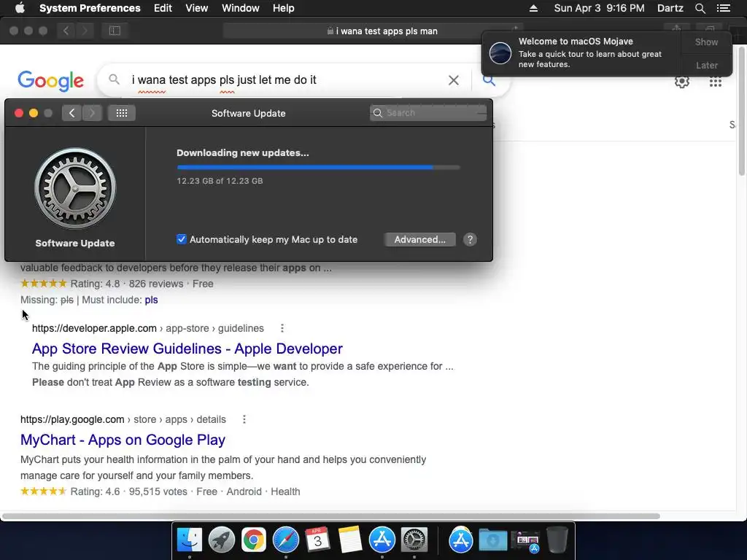
Task: Click Safari's back navigation arrow
Action: [x=66, y=31]
